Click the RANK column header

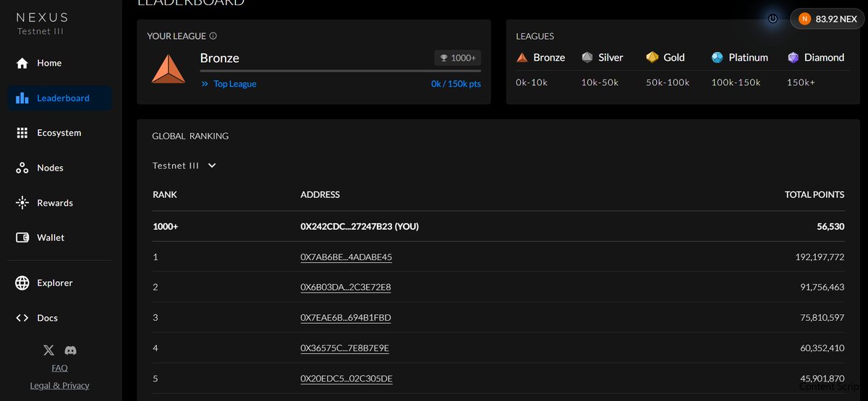[x=165, y=195]
